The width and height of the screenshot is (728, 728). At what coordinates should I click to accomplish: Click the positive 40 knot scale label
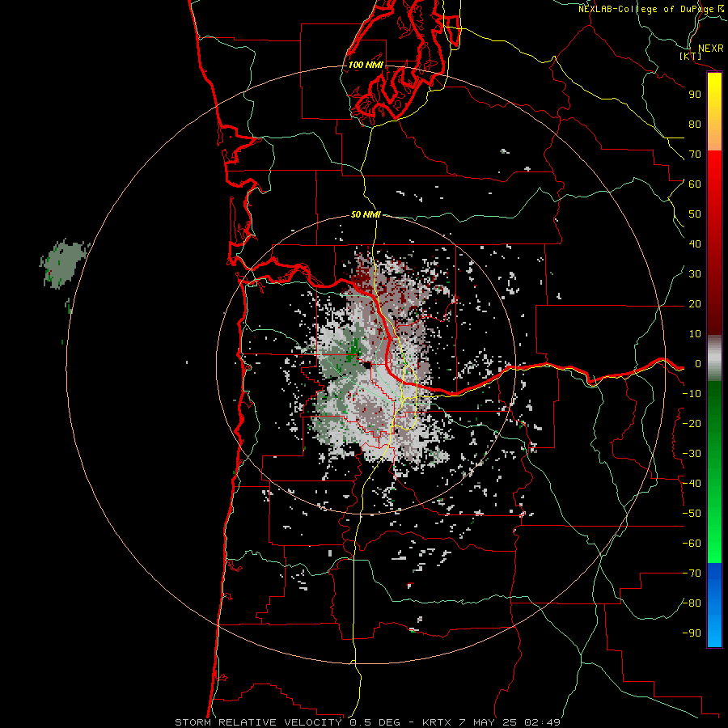[x=695, y=243]
